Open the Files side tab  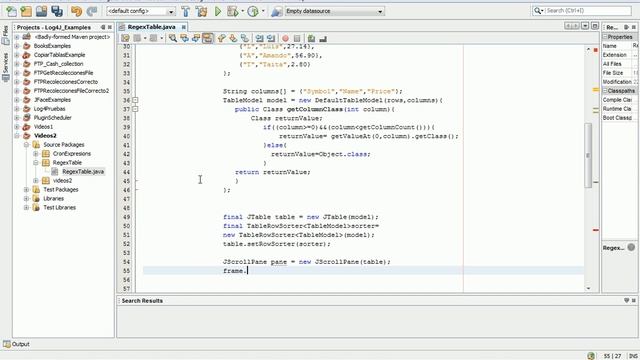point(5,36)
